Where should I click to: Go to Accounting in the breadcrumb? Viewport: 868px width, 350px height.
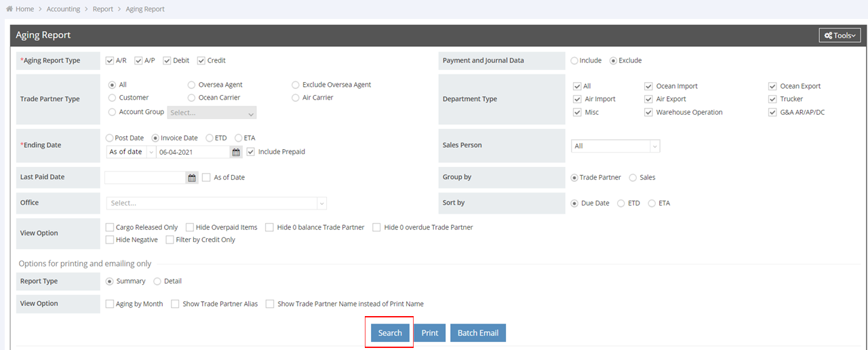pos(62,9)
